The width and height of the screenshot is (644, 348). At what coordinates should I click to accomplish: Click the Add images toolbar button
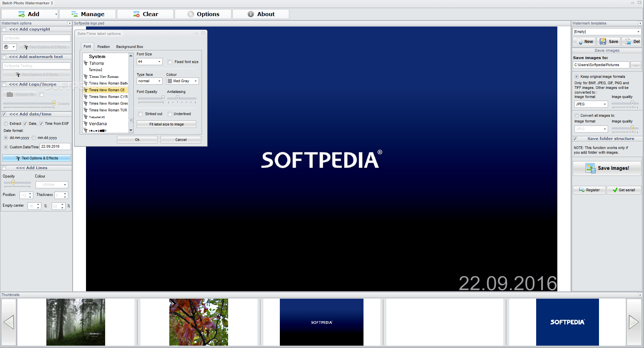coord(29,14)
